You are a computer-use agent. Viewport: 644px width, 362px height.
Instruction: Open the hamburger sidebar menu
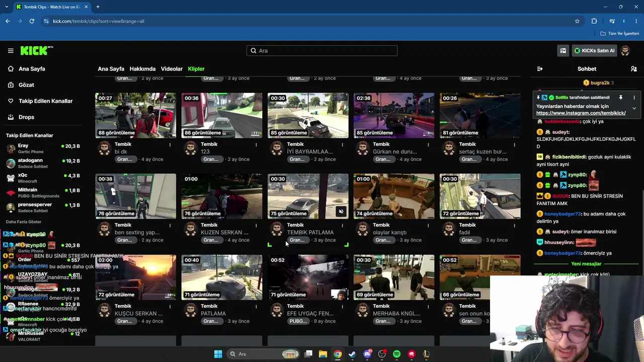(x=11, y=51)
